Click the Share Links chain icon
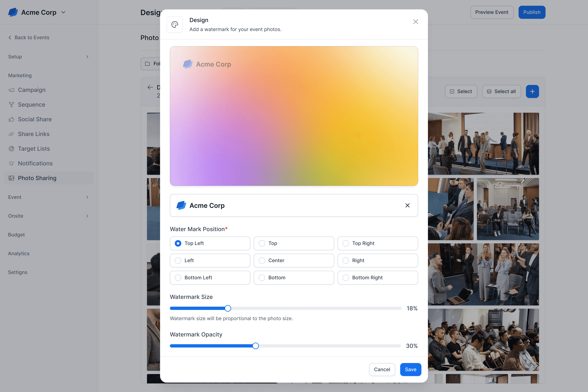This screenshot has height=392, width=588. 11,134
